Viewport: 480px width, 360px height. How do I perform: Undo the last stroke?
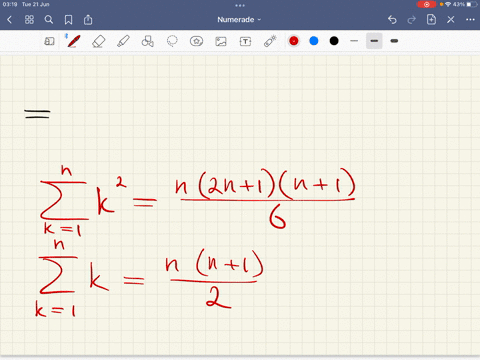(392, 20)
